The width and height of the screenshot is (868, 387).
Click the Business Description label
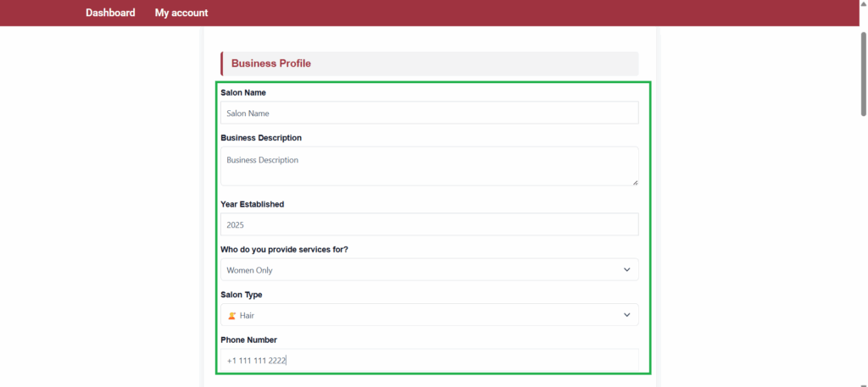261,138
